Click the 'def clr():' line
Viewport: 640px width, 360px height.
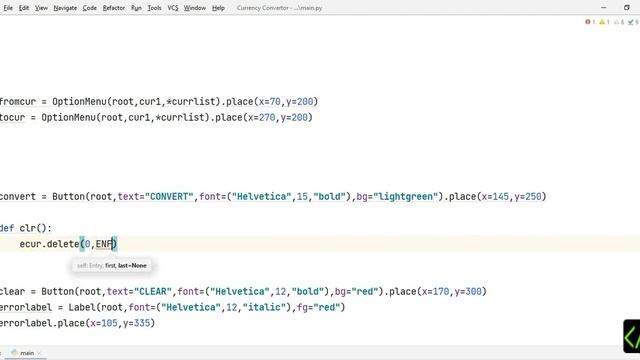26,228
